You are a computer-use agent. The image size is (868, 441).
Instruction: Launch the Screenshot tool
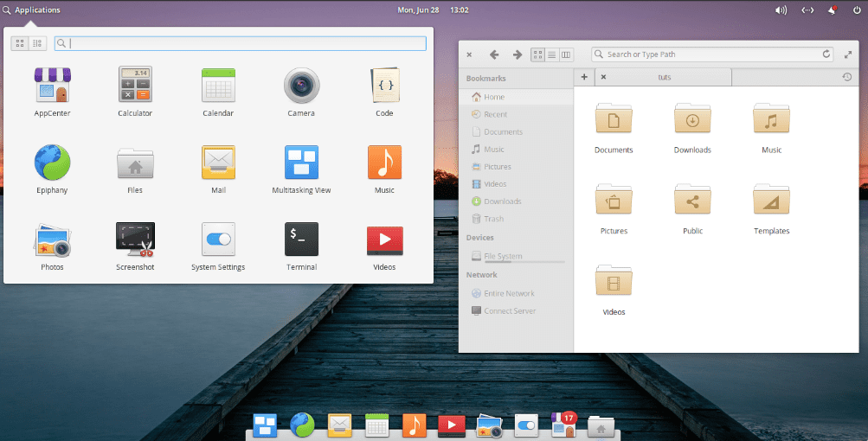click(135, 246)
